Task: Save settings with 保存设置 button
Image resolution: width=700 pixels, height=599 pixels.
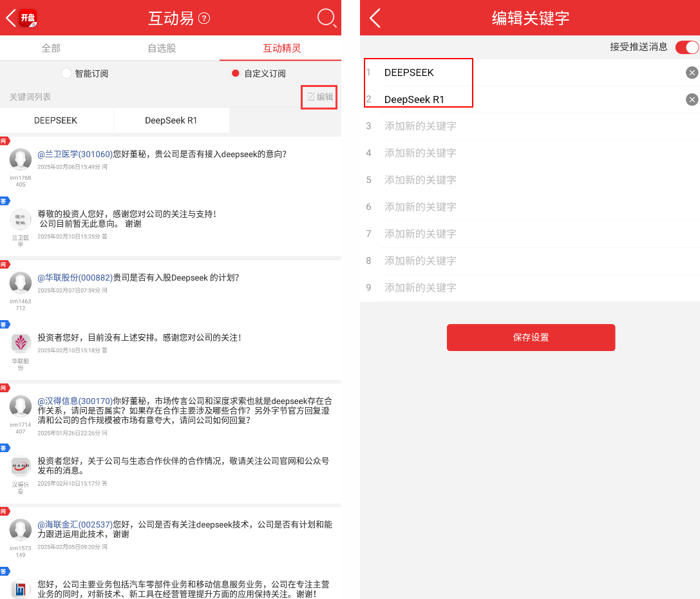Action: pos(531,338)
